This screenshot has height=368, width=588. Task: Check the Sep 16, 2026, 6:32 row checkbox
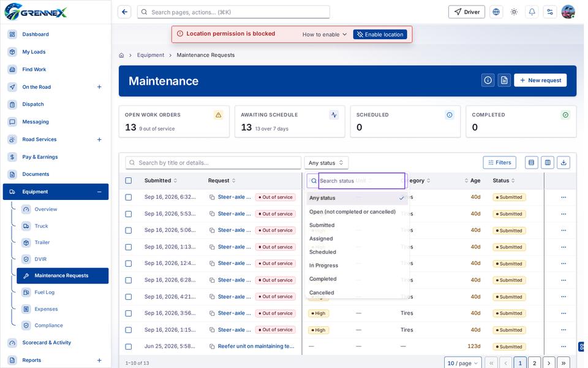pyautogui.click(x=129, y=197)
